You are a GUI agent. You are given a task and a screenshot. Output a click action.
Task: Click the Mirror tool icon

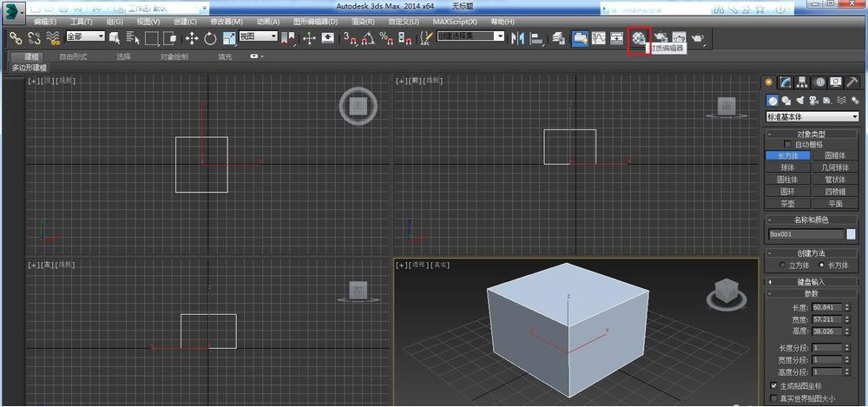pyautogui.click(x=518, y=38)
